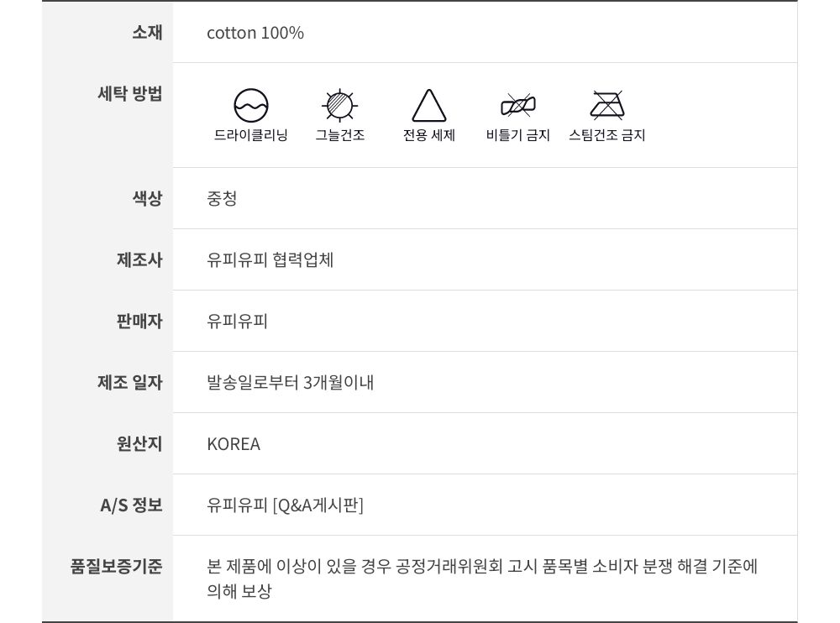The width and height of the screenshot is (840, 623).
Task: Click the 전용 세제 label text
Action: point(429,135)
